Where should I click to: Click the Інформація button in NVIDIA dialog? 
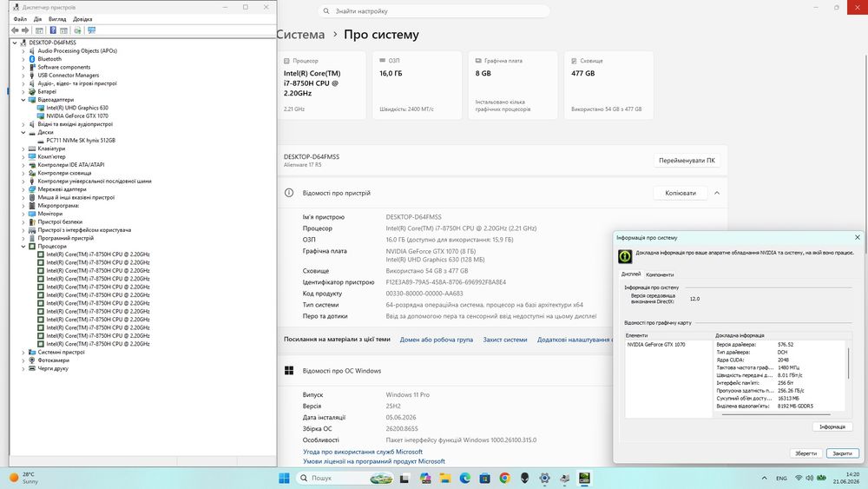click(x=832, y=426)
